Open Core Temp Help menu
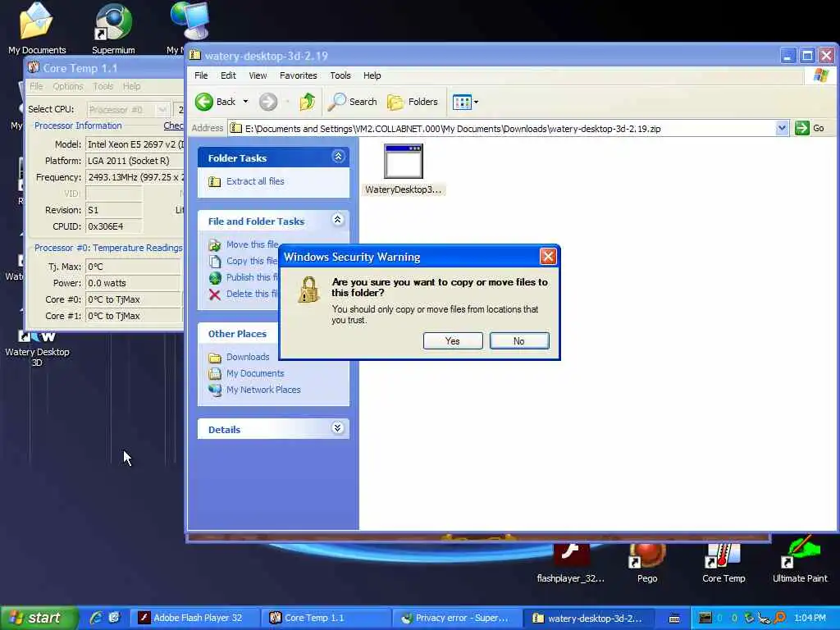The image size is (840, 630). coord(131,86)
